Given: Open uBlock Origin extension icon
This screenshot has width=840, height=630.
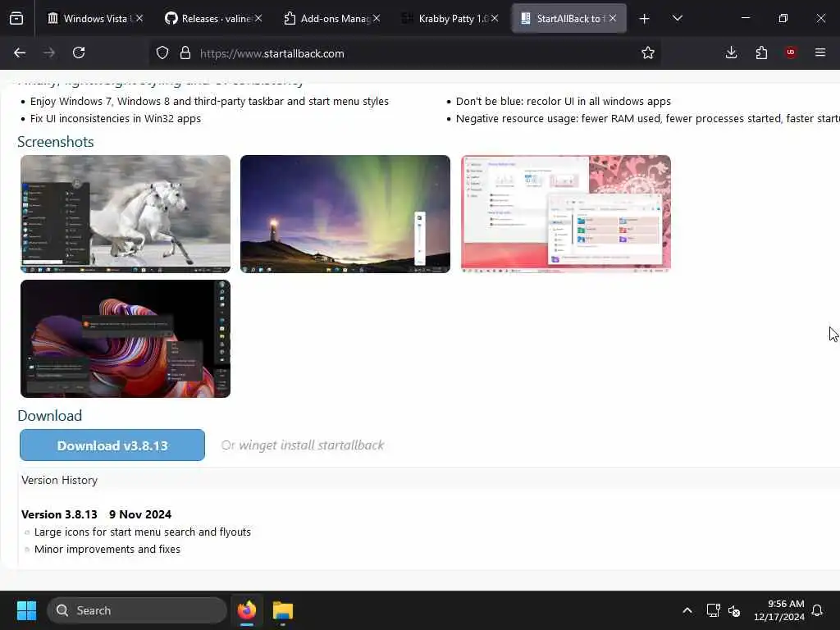Looking at the screenshot, I should (x=791, y=53).
